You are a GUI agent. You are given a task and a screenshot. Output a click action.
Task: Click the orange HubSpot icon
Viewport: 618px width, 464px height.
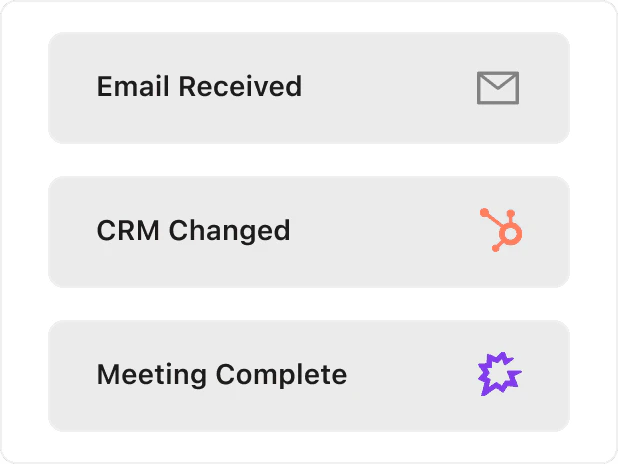click(x=501, y=231)
